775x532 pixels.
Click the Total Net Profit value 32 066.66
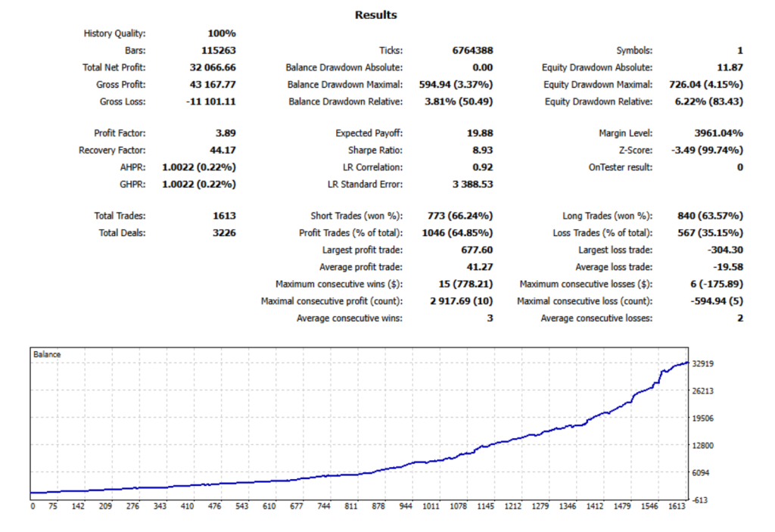[x=210, y=67]
